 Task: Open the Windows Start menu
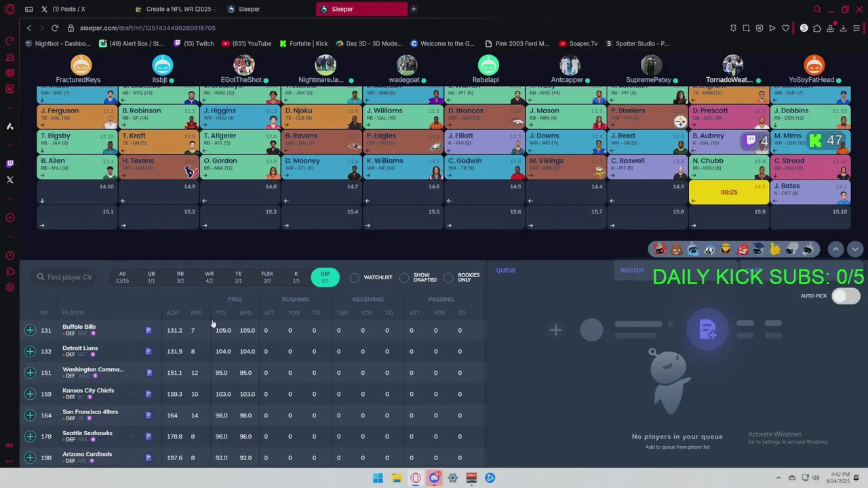[x=378, y=478]
